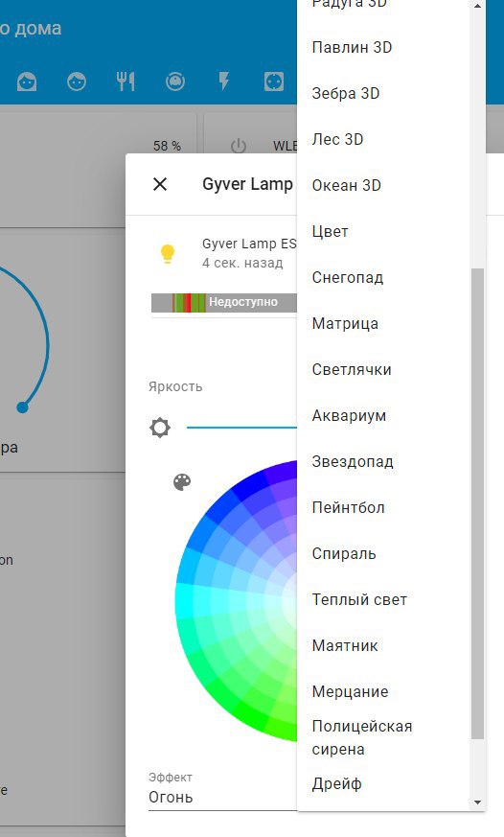Click the brightness sun icon
Viewport: 504px width, 837px height.
160,428
